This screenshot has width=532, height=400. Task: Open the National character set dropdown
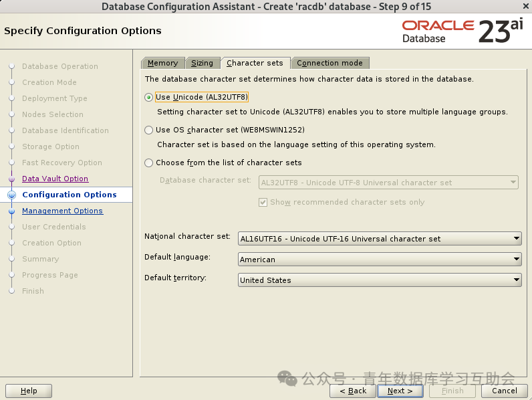coord(380,239)
